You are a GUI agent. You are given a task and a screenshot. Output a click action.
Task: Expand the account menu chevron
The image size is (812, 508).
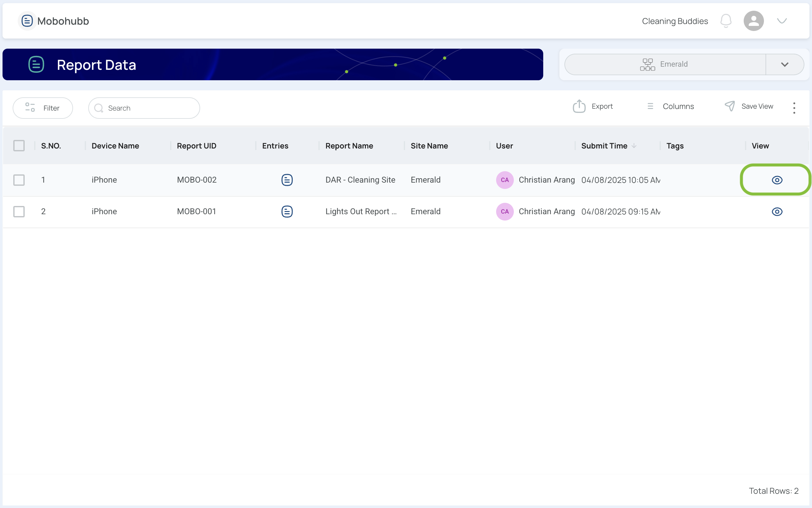pos(782,21)
